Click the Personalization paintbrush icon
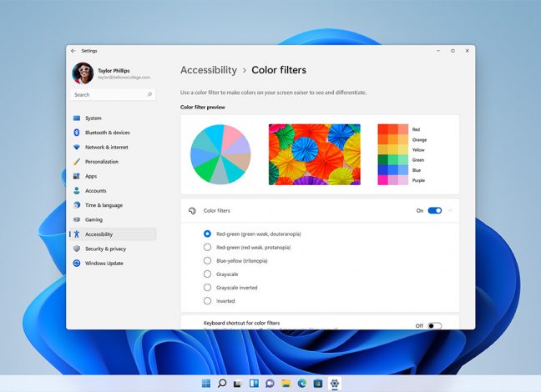This screenshot has height=392, width=541. 77,162
